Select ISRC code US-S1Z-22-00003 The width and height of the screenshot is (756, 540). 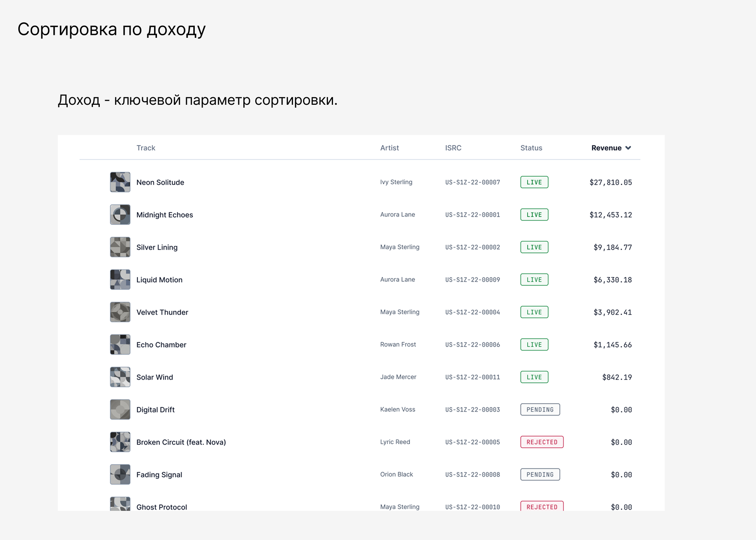pyautogui.click(x=473, y=409)
